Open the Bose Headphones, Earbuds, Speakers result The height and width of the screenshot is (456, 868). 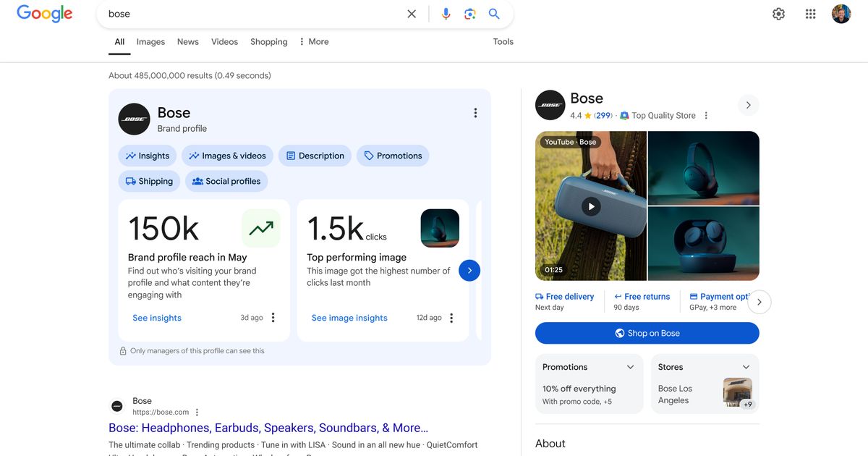pos(268,428)
